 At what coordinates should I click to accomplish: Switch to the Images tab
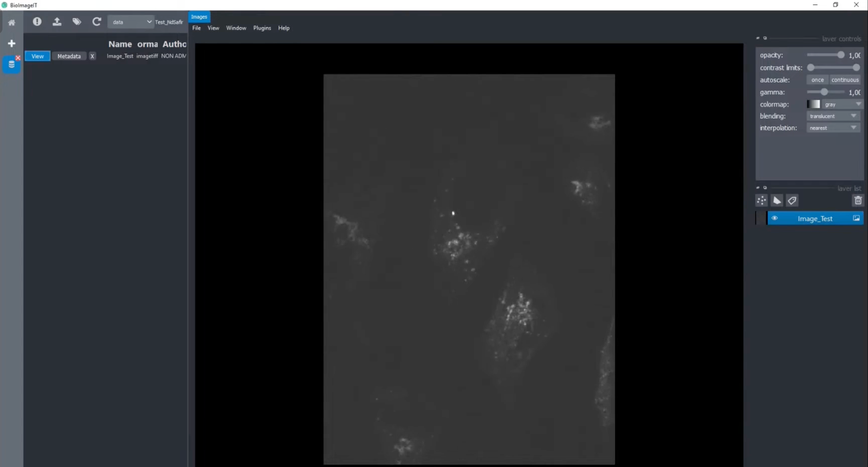pos(199,17)
